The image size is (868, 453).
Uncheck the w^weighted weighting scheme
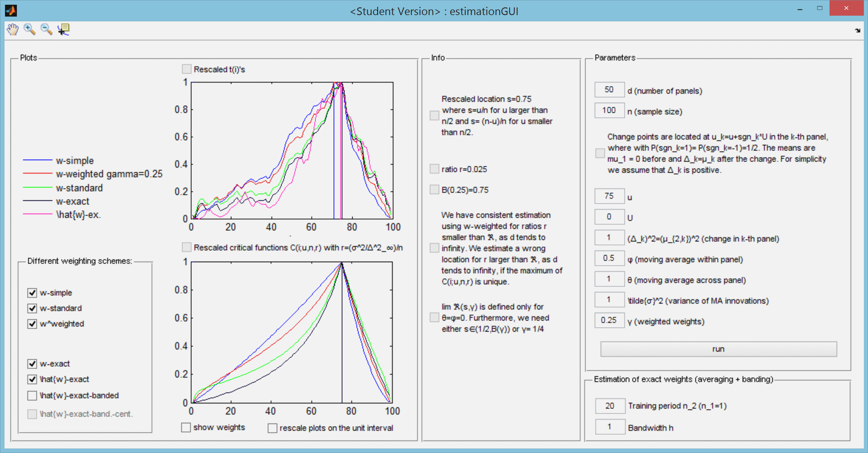[32, 324]
